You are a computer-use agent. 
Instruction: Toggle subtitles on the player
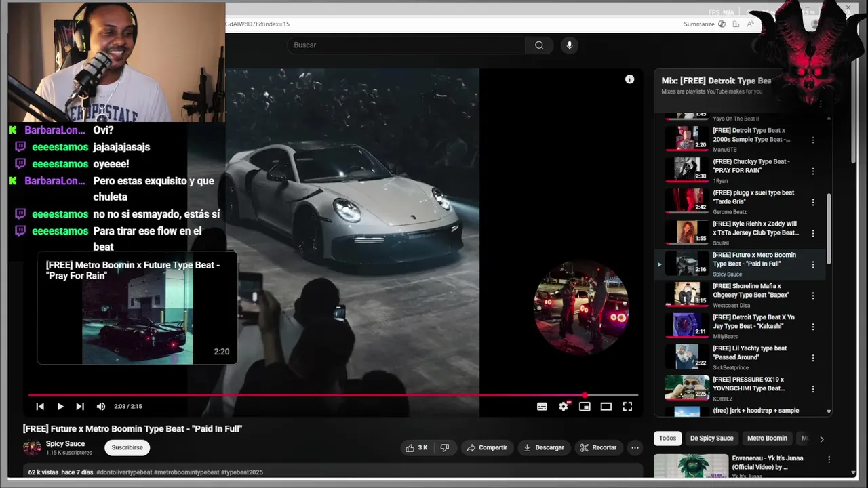point(542,407)
